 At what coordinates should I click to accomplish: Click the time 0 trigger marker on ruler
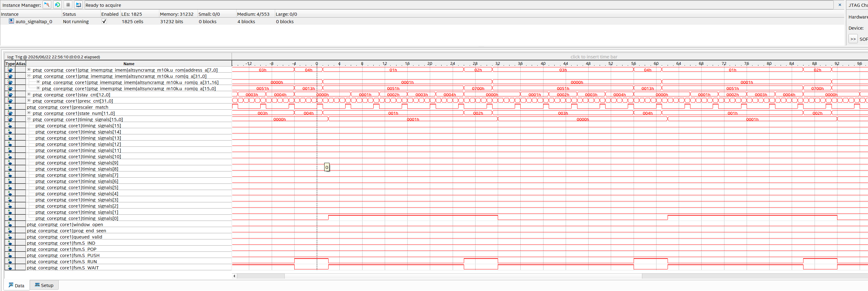317,63
